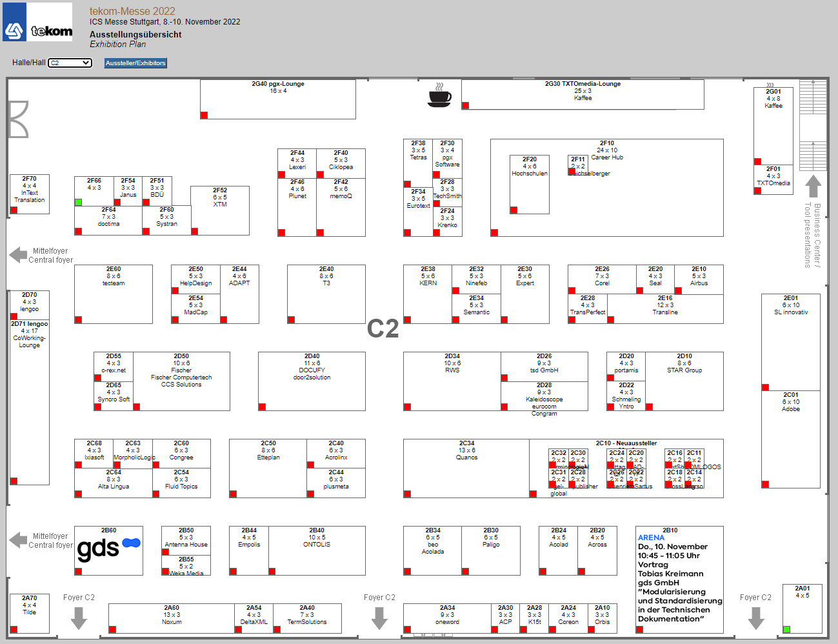Viewport: 838px width, 644px height.
Task: Click the Transline booth 2E16
Action: coord(665,308)
